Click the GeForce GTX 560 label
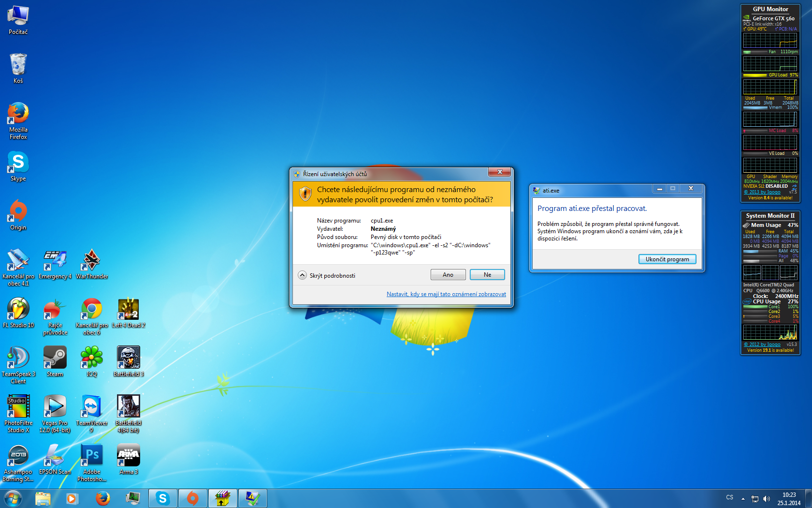Image resolution: width=812 pixels, height=508 pixels. pyautogui.click(x=773, y=19)
